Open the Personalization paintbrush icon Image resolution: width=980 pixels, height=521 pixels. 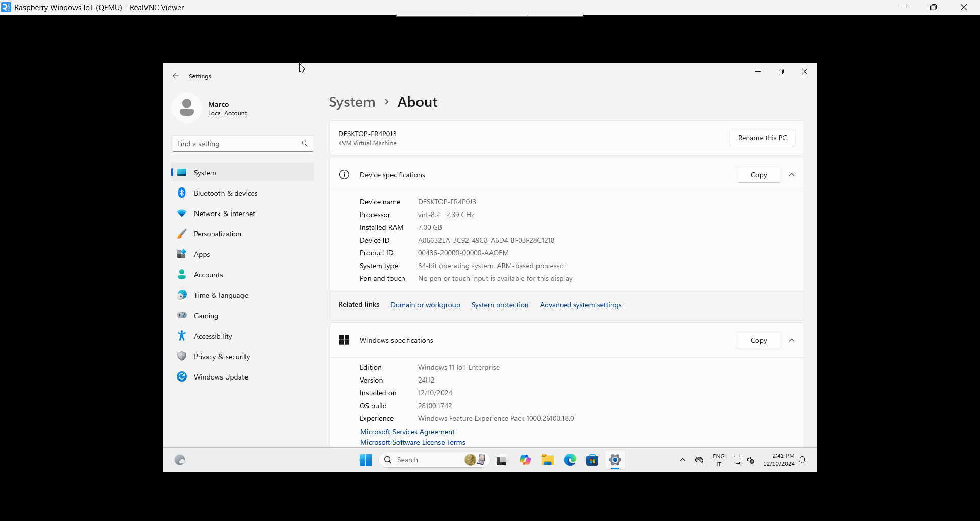pyautogui.click(x=182, y=234)
